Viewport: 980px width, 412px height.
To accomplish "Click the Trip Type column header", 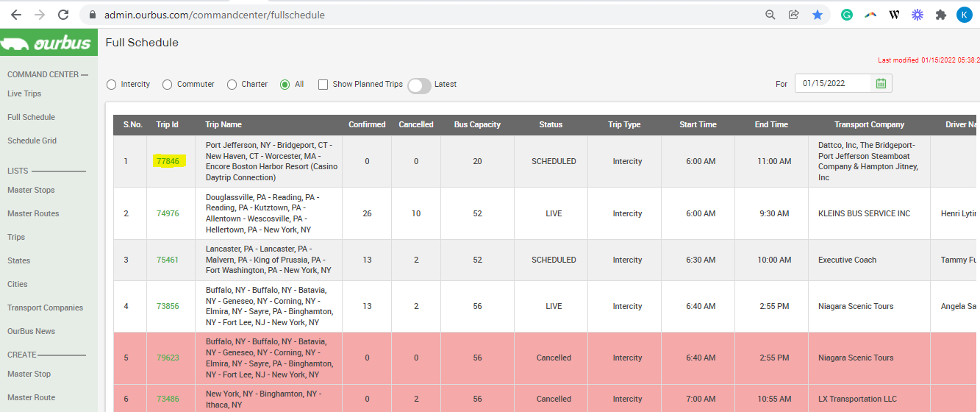I will pos(624,124).
